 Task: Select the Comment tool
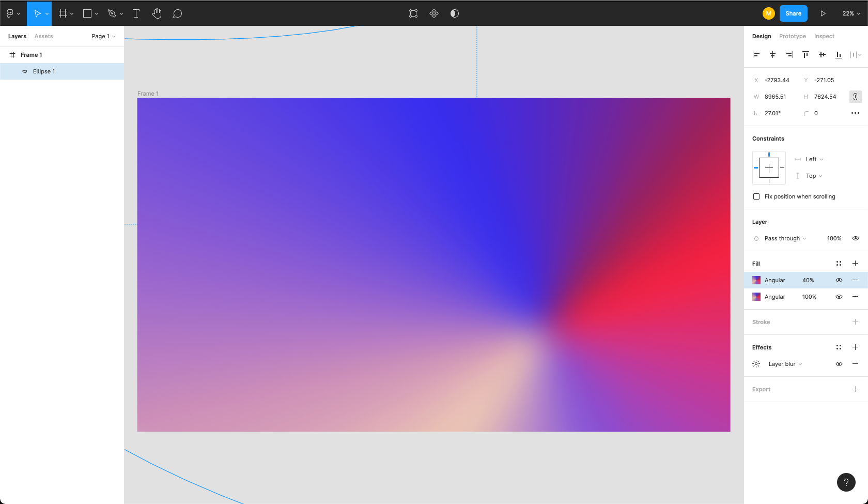click(177, 13)
